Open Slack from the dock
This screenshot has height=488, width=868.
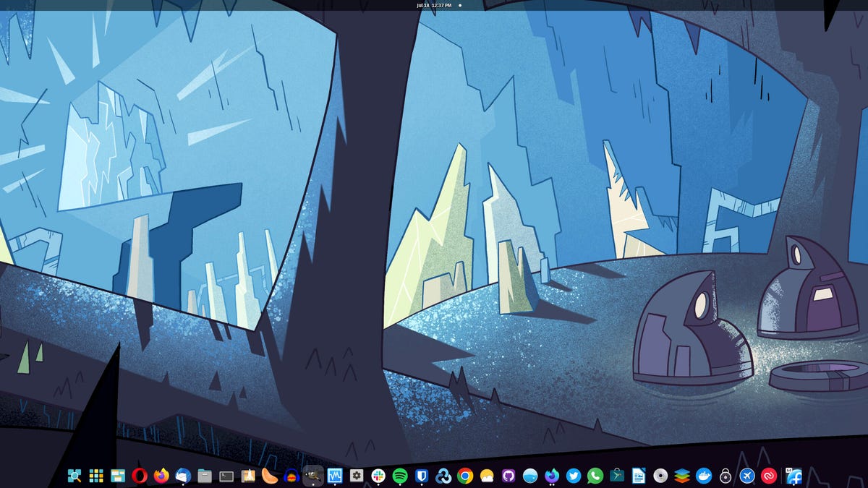pos(378,476)
